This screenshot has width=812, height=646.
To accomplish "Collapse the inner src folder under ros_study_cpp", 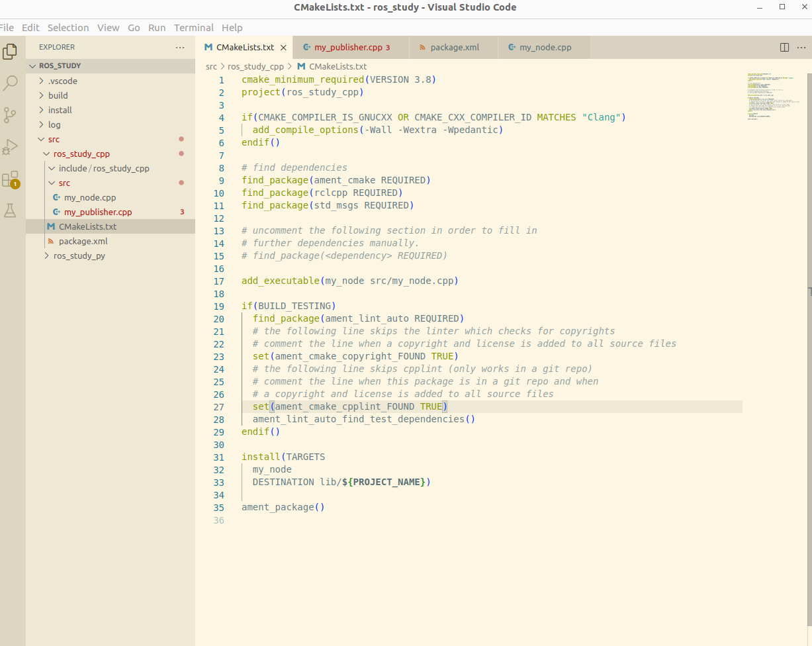I will tap(111, 183).
